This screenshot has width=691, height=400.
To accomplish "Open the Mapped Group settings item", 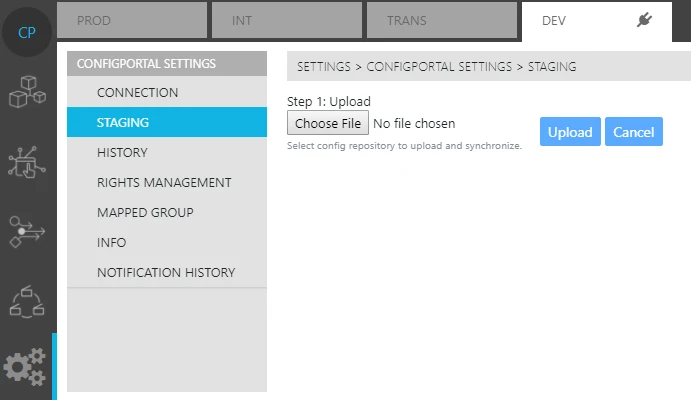I will pos(145,213).
